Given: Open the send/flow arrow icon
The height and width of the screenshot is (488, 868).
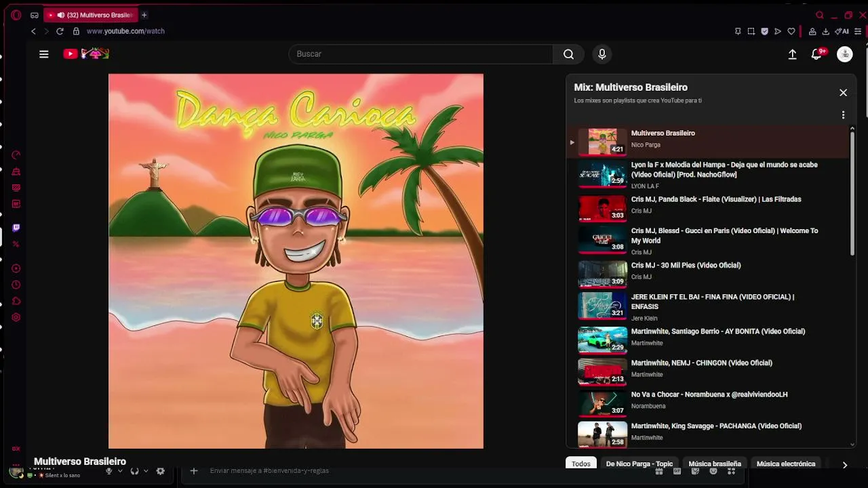Looking at the screenshot, I should tap(778, 31).
